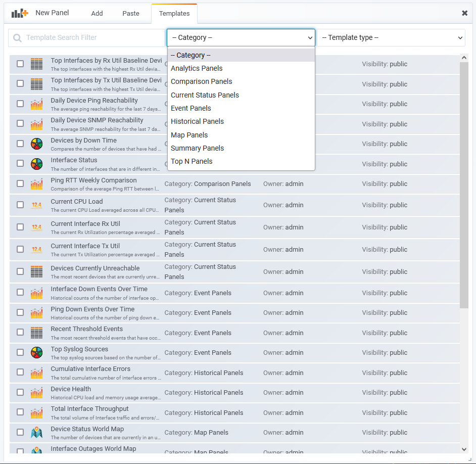Image resolution: width=476 pixels, height=464 pixels.
Task: Click the map icon for Device Status World Map
Action: point(36,432)
